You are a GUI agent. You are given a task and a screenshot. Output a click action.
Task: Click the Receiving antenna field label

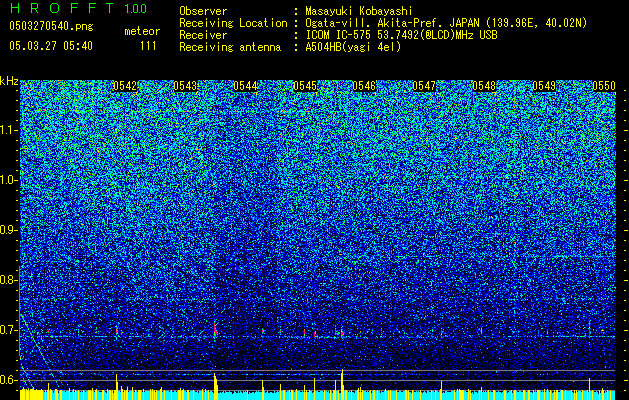click(x=230, y=47)
